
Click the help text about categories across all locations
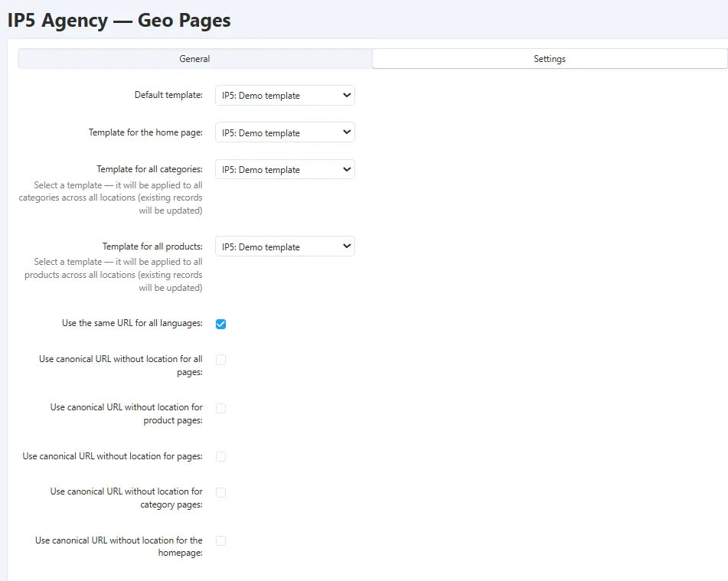click(110, 197)
